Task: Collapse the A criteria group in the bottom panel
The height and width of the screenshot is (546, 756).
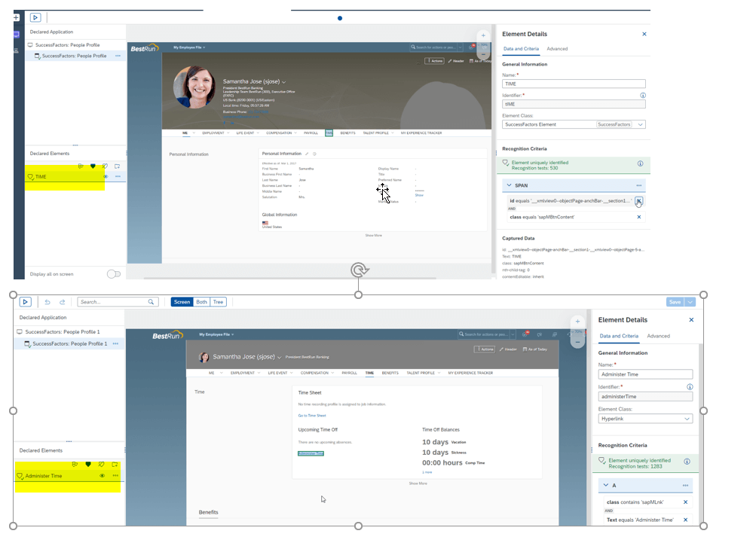Action: (606, 485)
